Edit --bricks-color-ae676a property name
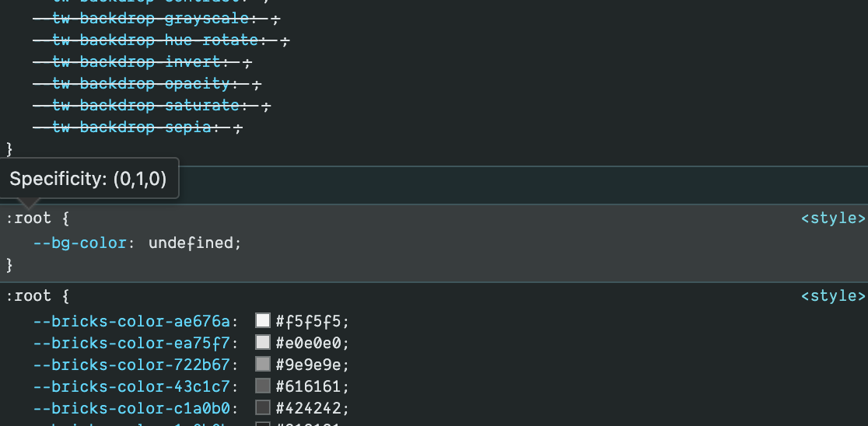Image resolution: width=868 pixels, height=426 pixels. [x=131, y=321]
